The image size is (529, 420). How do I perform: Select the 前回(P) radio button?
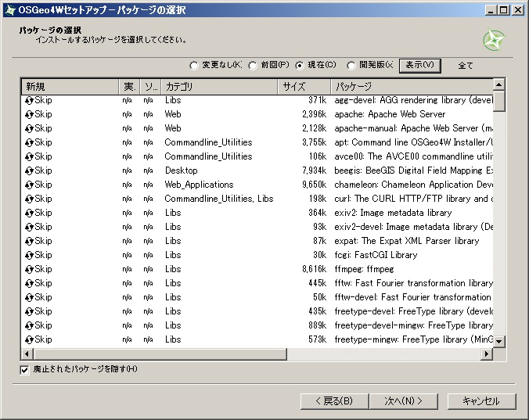[x=253, y=66]
